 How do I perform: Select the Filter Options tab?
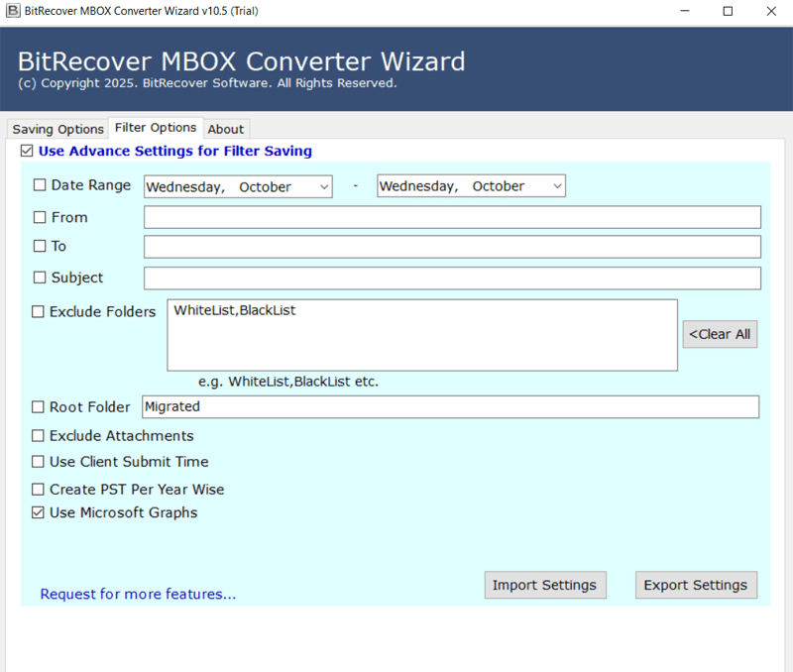click(156, 128)
